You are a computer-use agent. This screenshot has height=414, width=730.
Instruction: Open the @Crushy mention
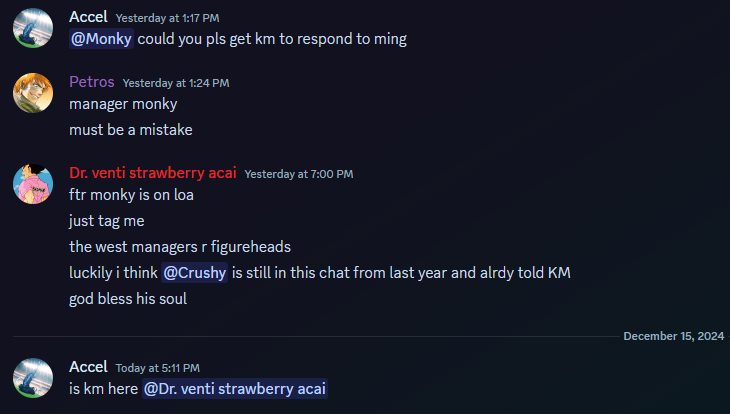click(195, 272)
